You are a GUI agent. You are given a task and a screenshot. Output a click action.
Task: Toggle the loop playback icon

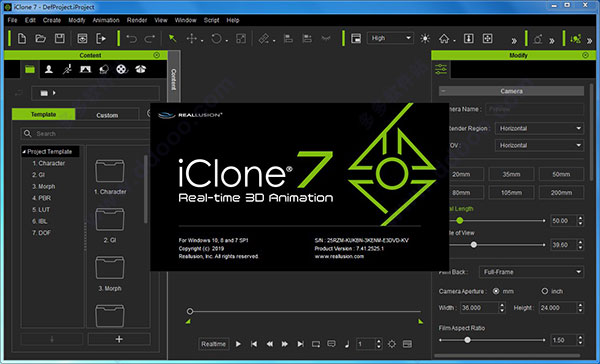click(316, 344)
